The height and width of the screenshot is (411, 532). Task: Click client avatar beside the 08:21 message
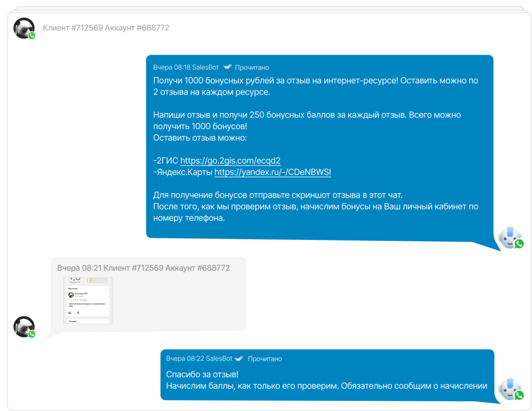23,326
